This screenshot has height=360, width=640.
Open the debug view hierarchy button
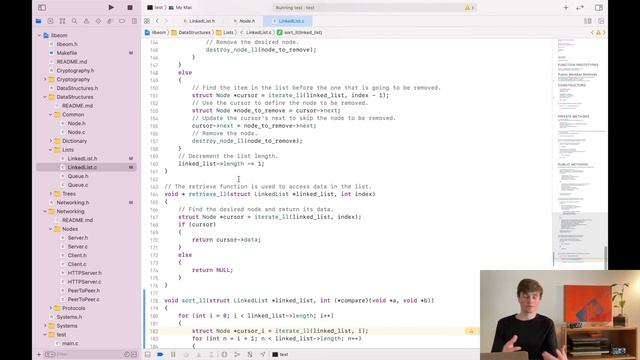224,354
